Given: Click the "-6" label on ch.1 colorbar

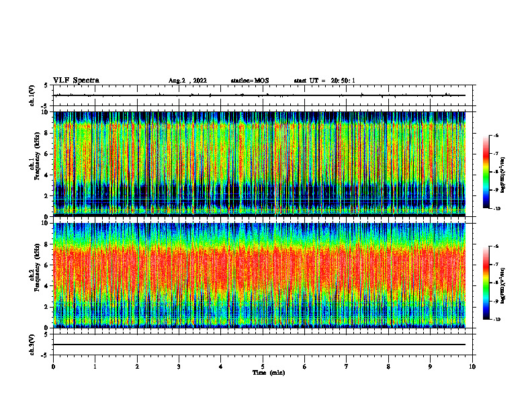Looking at the screenshot, I should [x=496, y=136].
